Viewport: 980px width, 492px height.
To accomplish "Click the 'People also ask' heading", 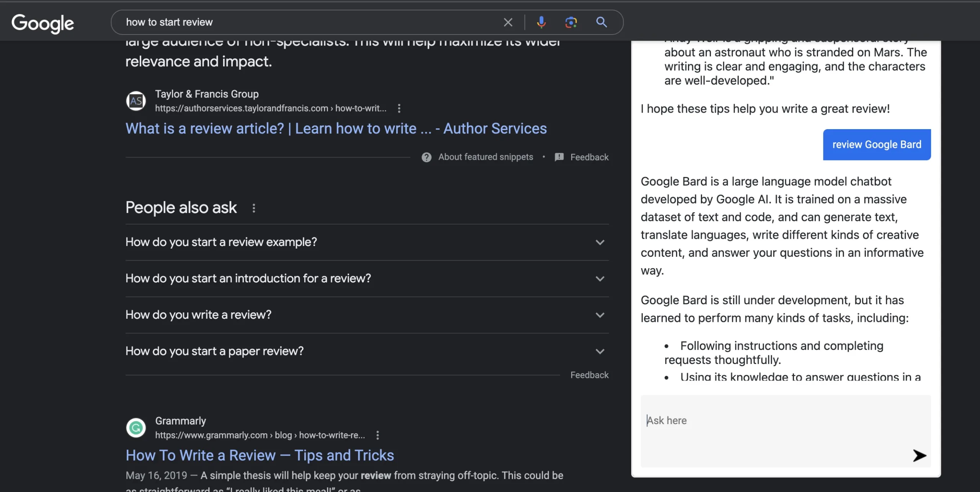I will pos(181,208).
